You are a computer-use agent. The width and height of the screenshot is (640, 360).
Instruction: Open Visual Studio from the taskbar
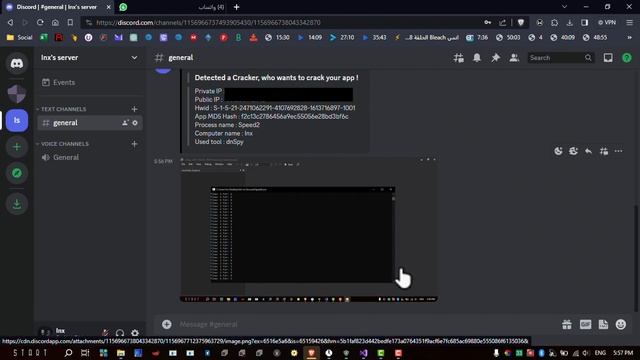(364, 353)
